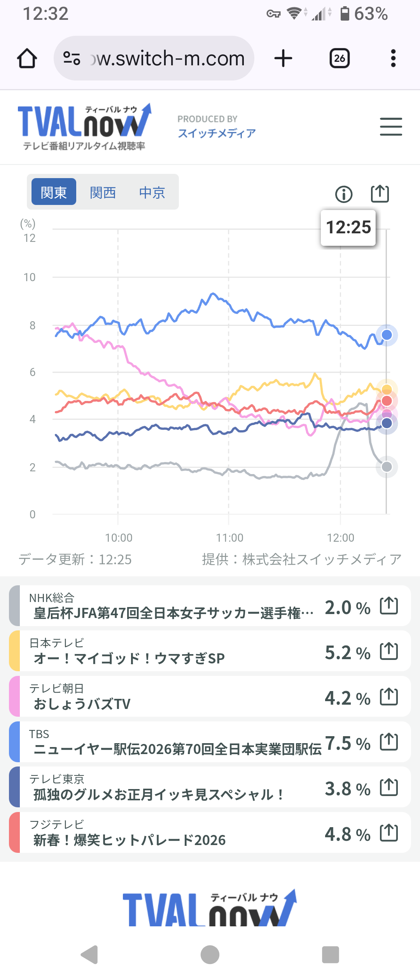This screenshot has width=420, height=980.
Task: Share the 日本テレビ rating row
Action: tap(389, 651)
